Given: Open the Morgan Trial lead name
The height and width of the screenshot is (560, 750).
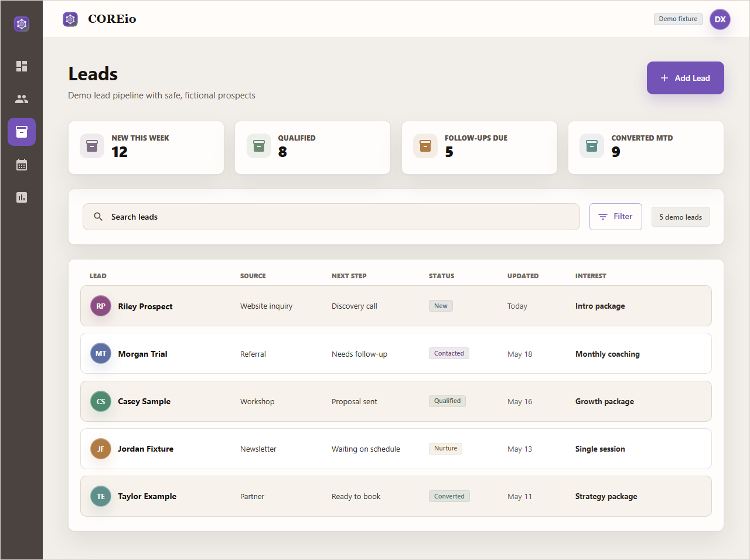Looking at the screenshot, I should pos(143,354).
